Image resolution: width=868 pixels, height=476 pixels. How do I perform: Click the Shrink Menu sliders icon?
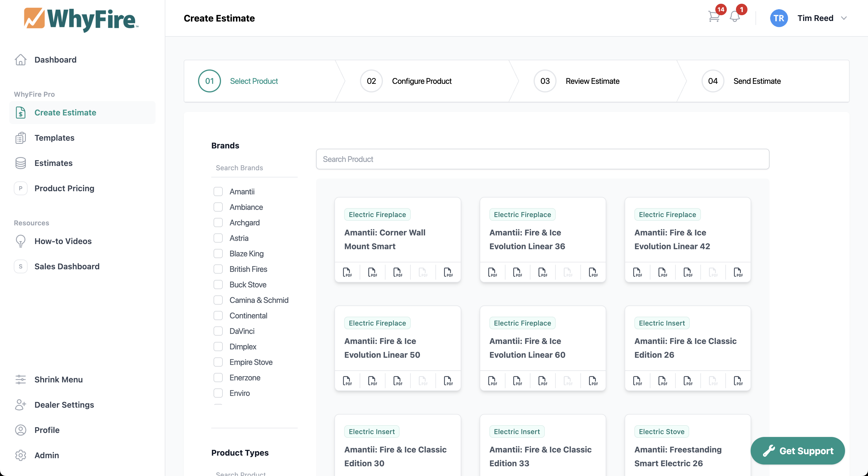click(x=21, y=379)
